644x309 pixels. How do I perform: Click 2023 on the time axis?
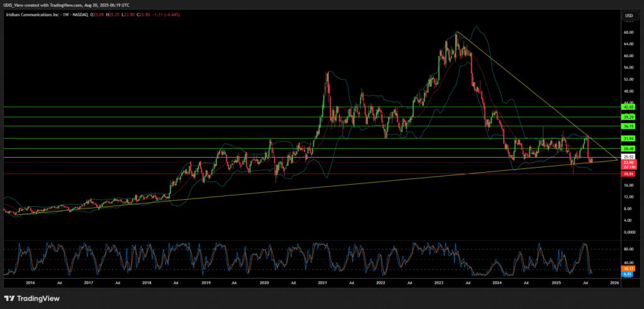click(439, 283)
